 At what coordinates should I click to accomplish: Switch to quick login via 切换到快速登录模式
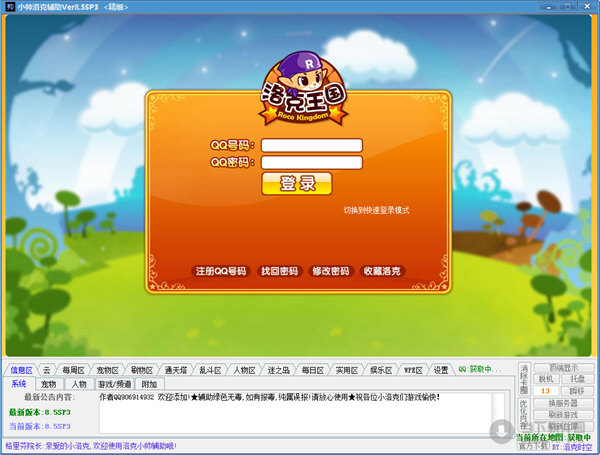pos(376,210)
